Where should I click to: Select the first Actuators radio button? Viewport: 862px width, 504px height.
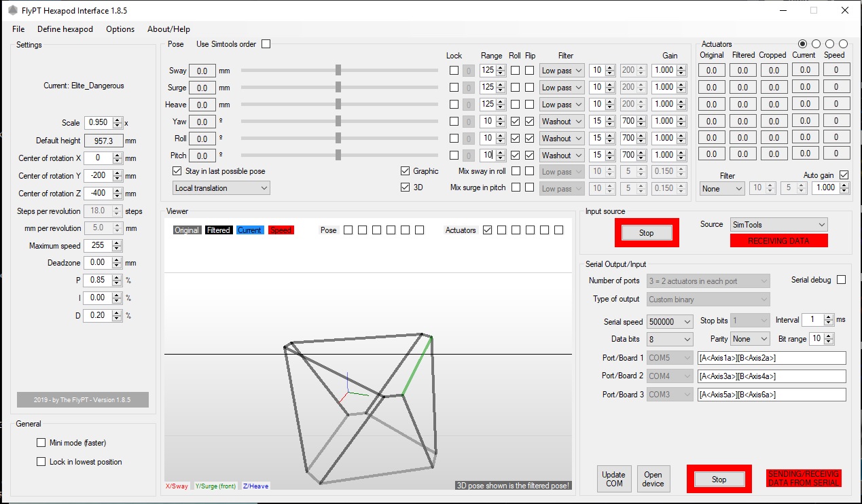(x=803, y=44)
